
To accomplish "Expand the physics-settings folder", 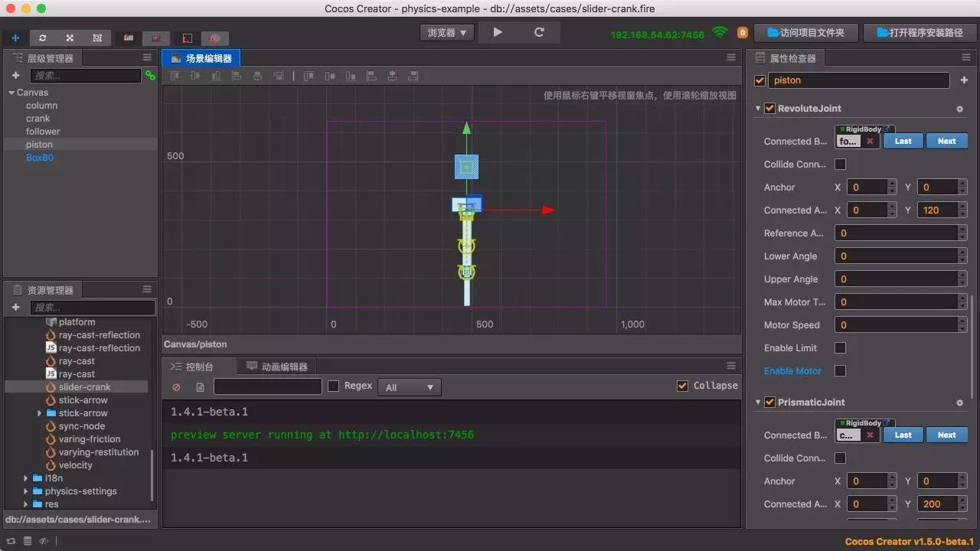I will tap(26, 491).
